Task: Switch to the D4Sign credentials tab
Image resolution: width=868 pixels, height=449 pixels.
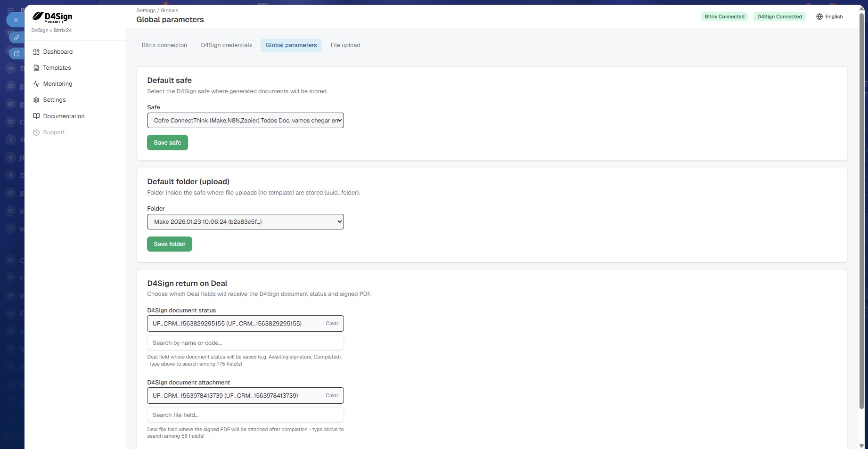Action: coord(227,45)
